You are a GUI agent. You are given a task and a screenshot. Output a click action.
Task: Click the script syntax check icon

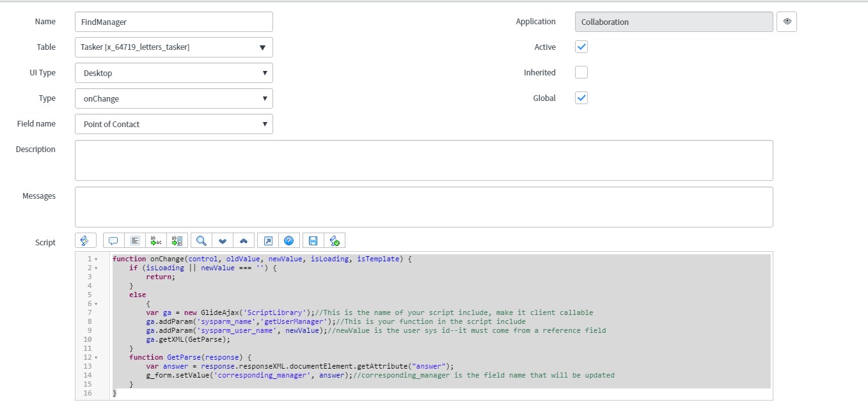(x=335, y=240)
